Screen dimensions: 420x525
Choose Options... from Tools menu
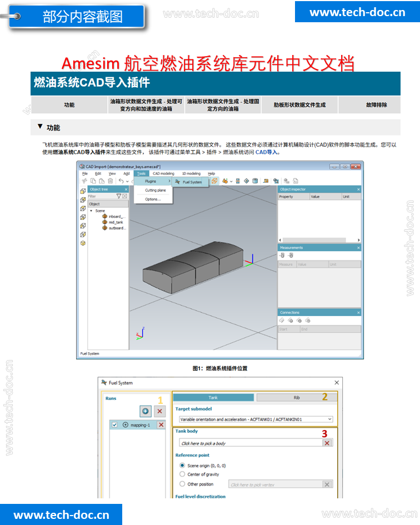153,199
